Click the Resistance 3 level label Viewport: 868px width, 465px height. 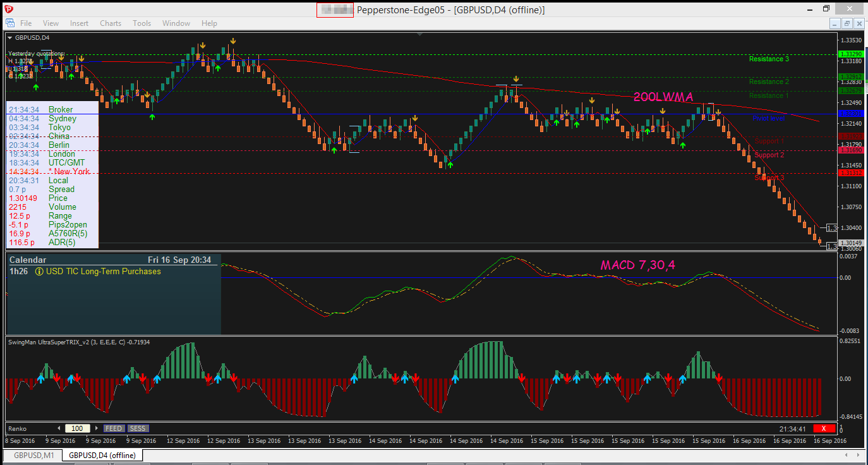769,59
